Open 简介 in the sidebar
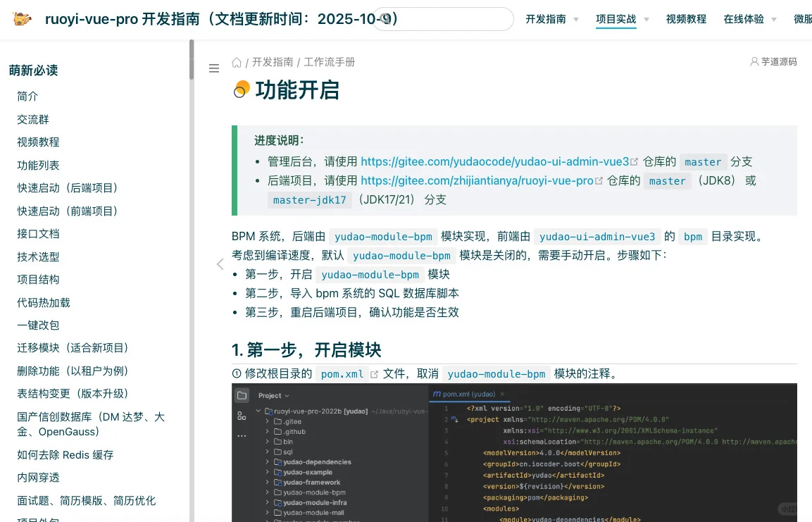This screenshot has height=522, width=812. pyautogui.click(x=27, y=97)
